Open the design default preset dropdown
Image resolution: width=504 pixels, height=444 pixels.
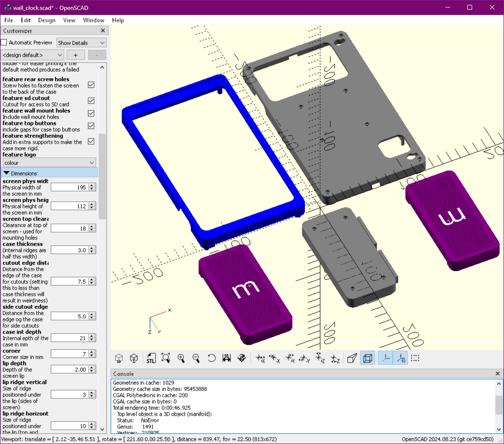[32, 55]
